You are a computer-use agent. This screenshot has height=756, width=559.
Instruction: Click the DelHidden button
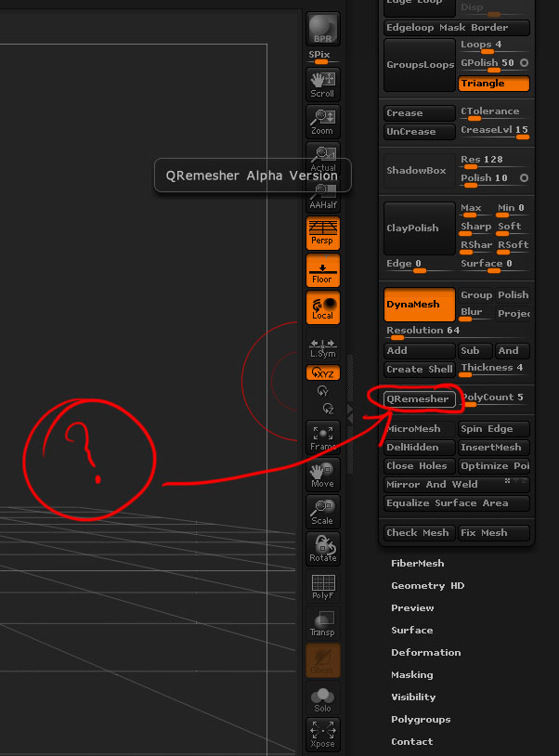coord(420,447)
